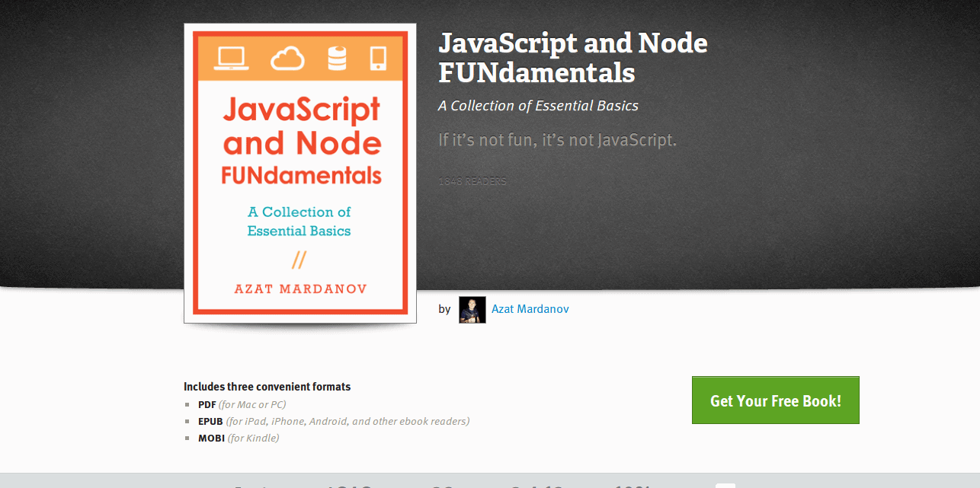
Task: Click the phone icon on book cover
Action: 378,58
